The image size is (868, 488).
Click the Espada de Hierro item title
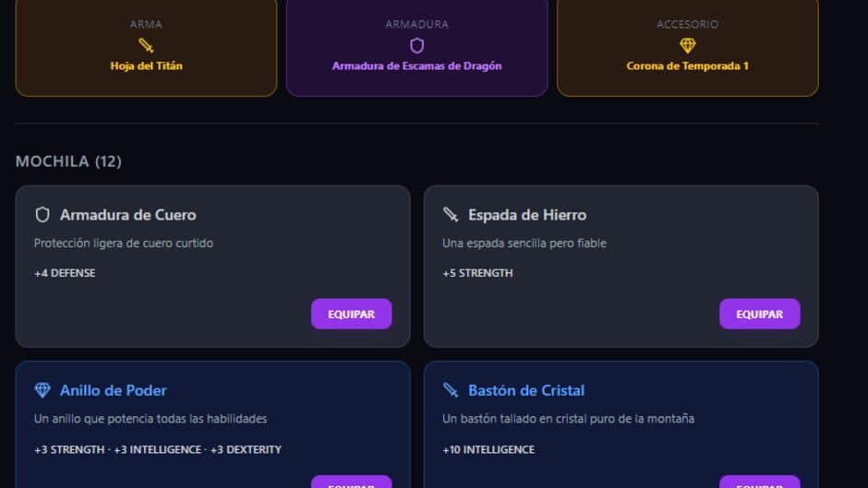pyautogui.click(x=526, y=215)
